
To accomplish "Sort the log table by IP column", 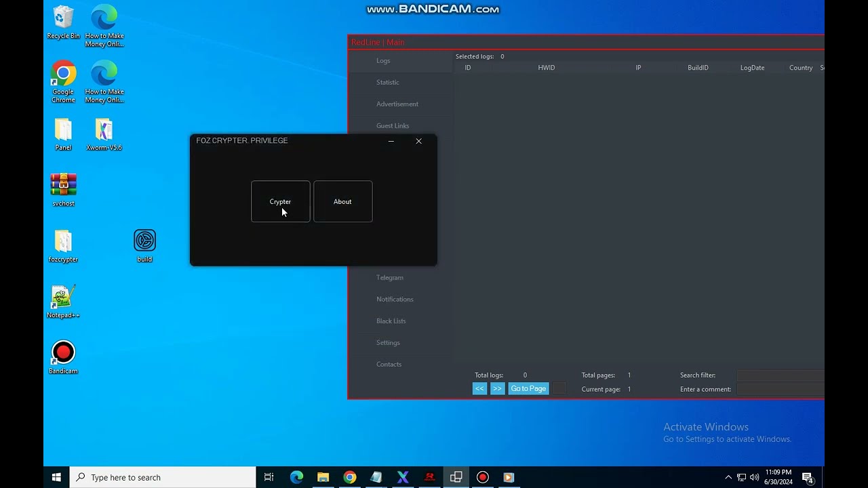I will 638,68.
